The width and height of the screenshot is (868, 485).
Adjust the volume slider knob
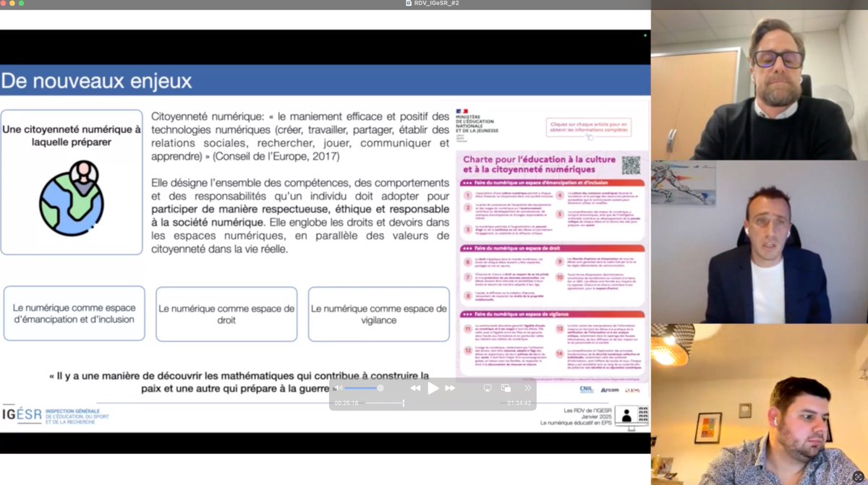point(380,388)
